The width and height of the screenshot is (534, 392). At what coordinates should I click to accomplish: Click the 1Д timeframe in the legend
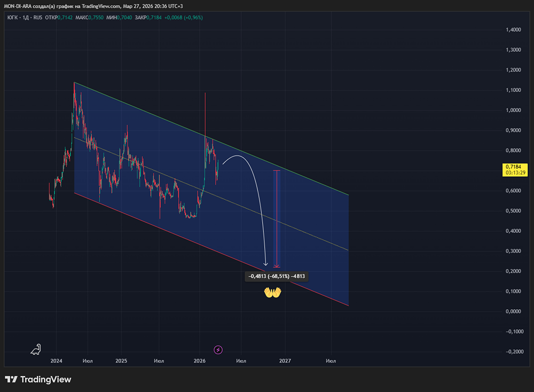[26, 18]
